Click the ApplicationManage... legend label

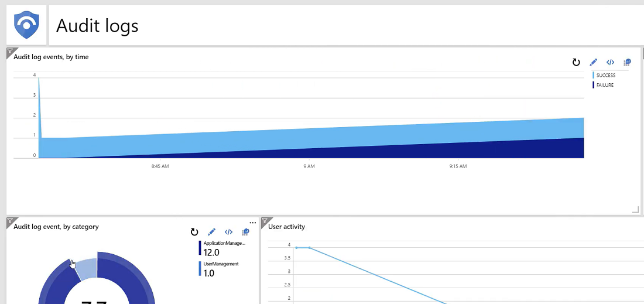click(224, 243)
